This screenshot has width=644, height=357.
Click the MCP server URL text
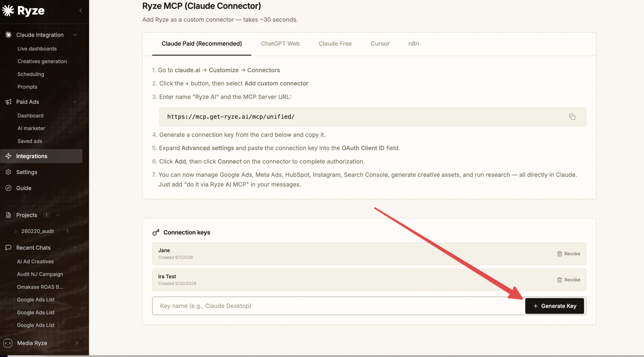click(231, 117)
